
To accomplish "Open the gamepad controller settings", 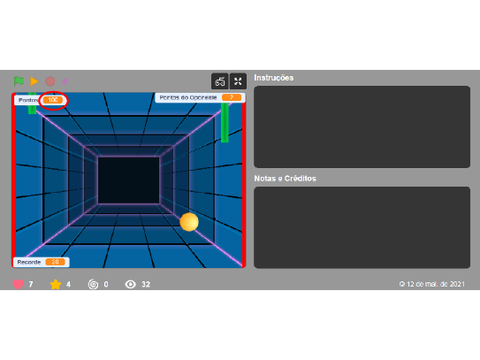I will (x=220, y=81).
